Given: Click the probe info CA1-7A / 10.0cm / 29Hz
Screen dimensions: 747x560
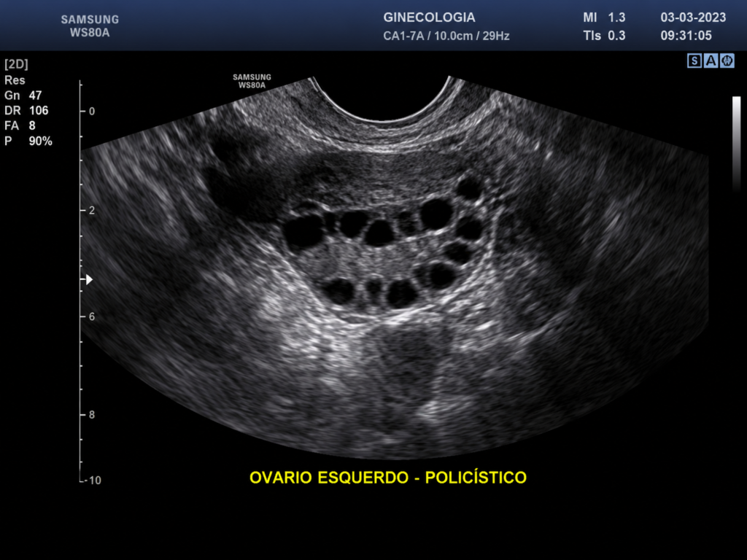Looking at the screenshot, I should pyautogui.click(x=446, y=36).
